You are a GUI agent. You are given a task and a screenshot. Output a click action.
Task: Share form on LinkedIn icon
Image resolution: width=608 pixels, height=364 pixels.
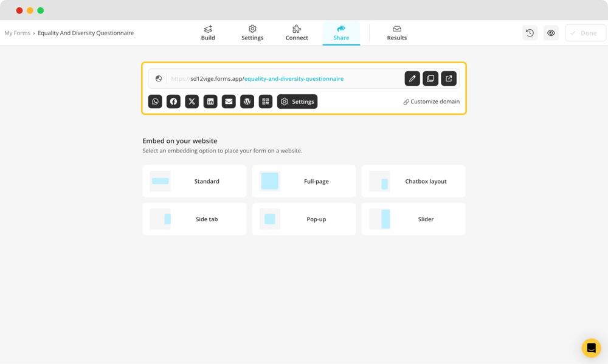(x=210, y=101)
